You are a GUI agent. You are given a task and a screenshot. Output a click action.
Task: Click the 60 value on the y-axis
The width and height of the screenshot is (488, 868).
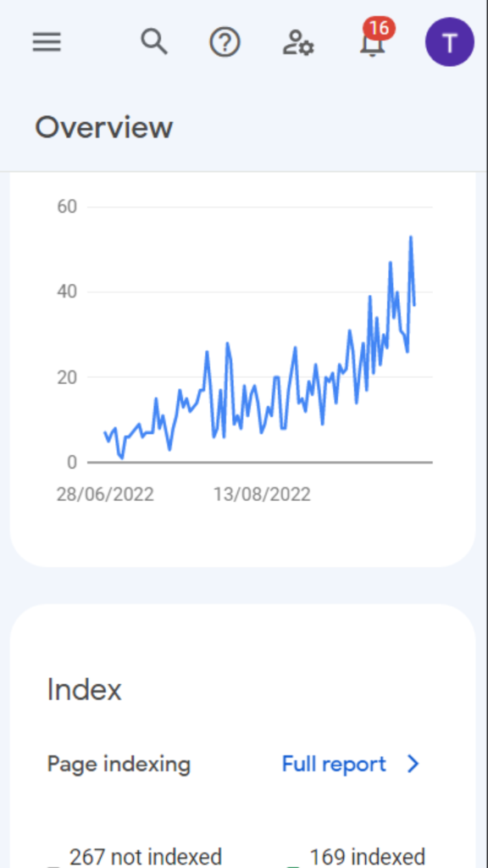[x=66, y=207]
